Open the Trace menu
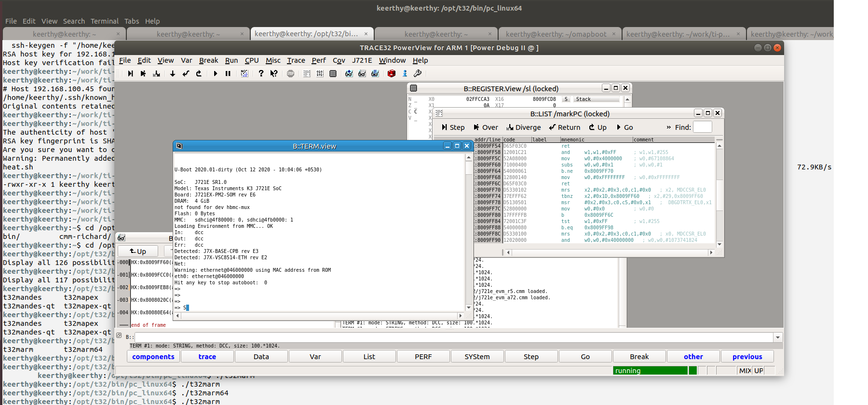The image size is (868, 405). pos(296,60)
